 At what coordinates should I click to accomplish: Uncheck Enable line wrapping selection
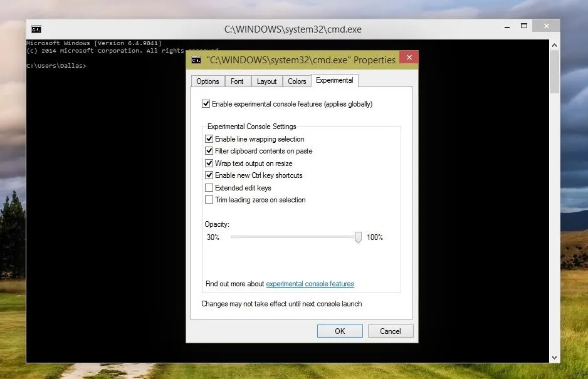[x=209, y=138]
